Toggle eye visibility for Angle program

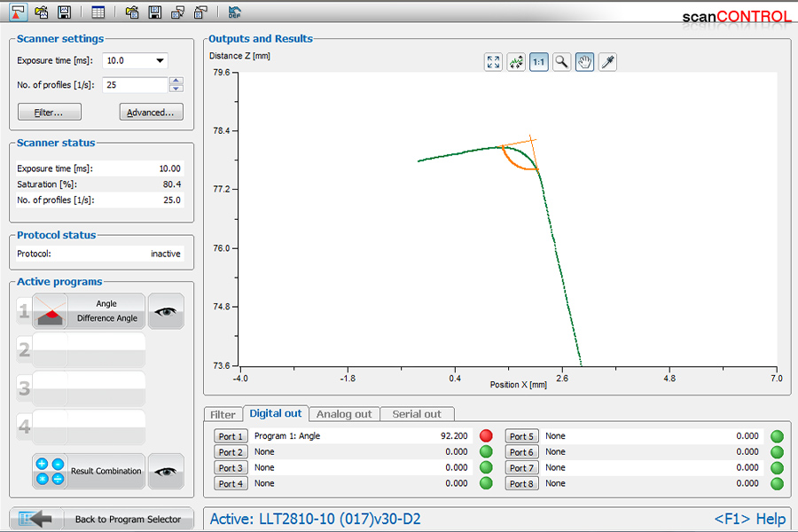(x=166, y=312)
